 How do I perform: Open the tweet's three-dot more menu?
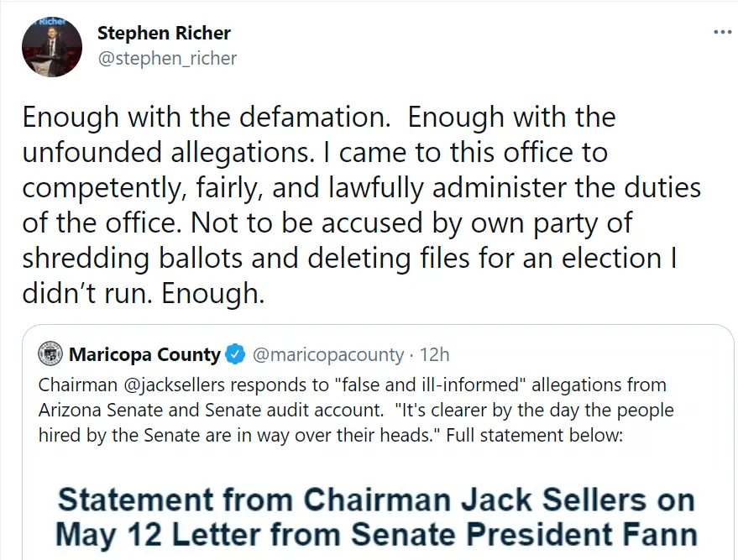coord(722,33)
